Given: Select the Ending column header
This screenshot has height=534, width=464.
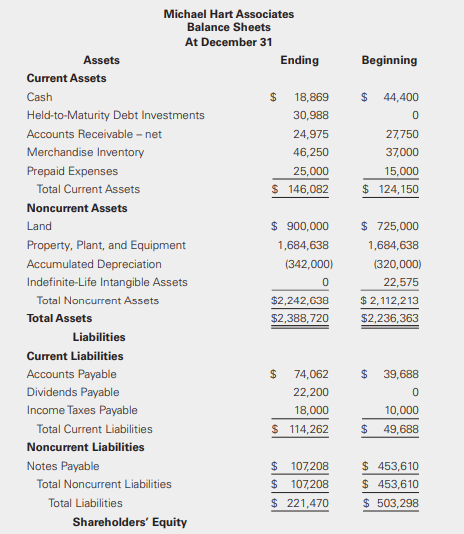Looking at the screenshot, I should click(x=299, y=60).
